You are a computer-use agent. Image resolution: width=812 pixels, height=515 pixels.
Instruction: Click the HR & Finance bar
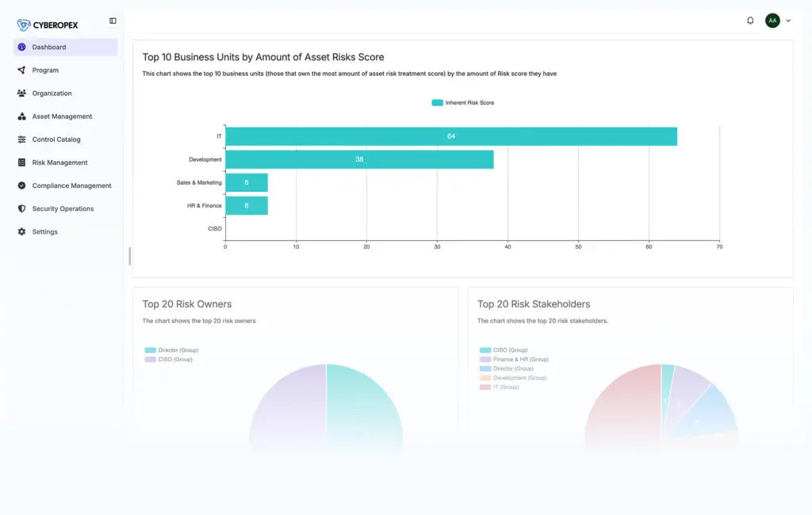pos(247,205)
